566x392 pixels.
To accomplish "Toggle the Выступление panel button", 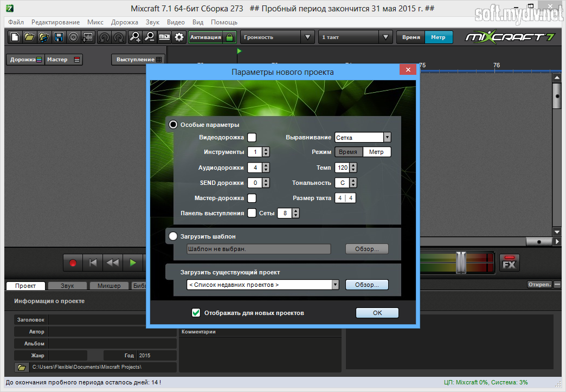I will pyautogui.click(x=138, y=60).
